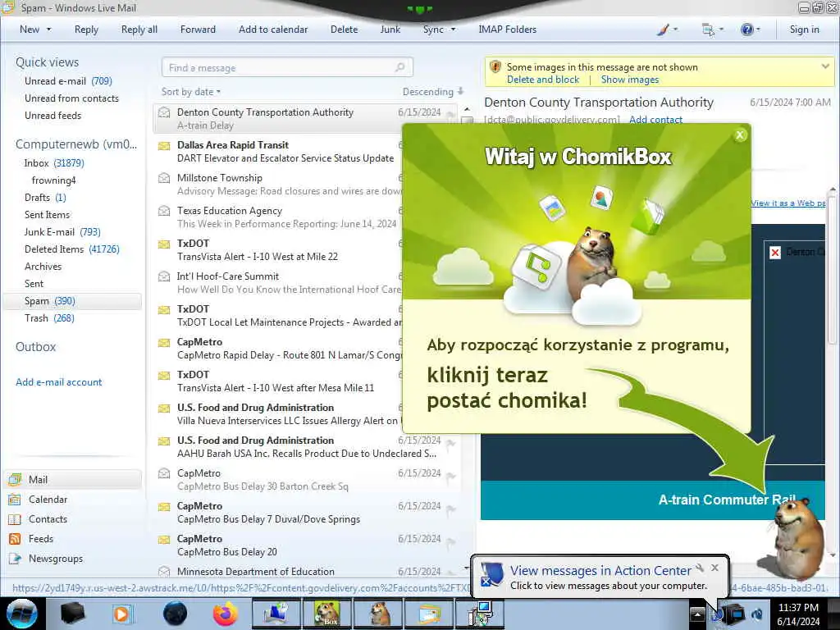Image resolution: width=840 pixels, height=630 pixels.
Task: Click the Mail icon in the navigation pane
Action: [15, 479]
